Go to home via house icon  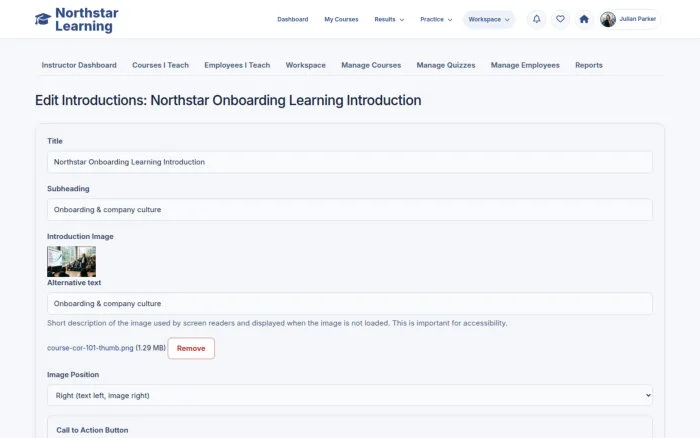[x=584, y=19]
